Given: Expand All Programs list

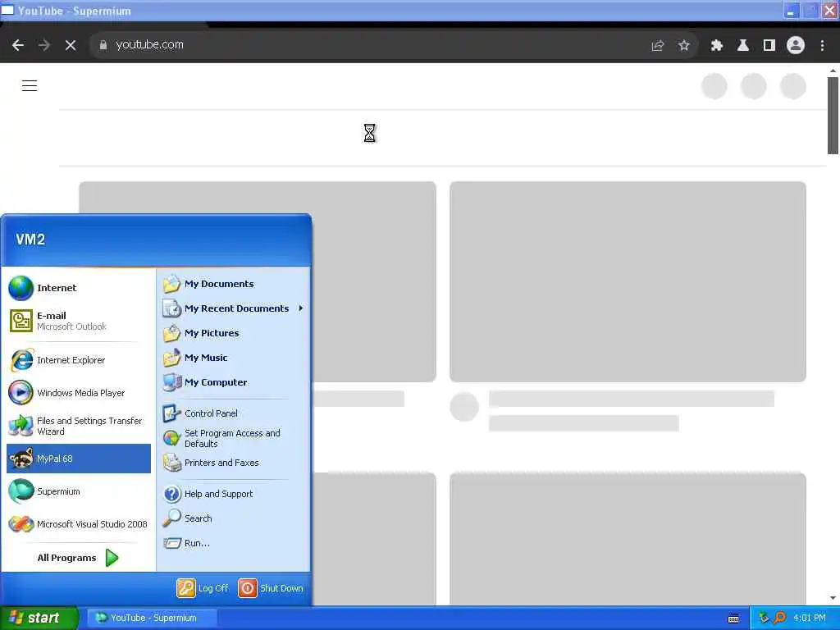Looking at the screenshot, I should click(x=78, y=558).
